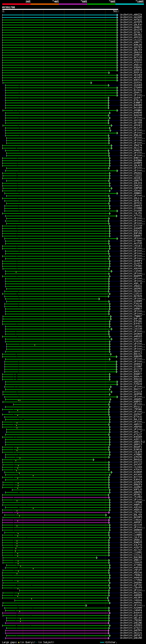Open hit UniRef100_Q42685

pyautogui.click(x=131, y=17)
